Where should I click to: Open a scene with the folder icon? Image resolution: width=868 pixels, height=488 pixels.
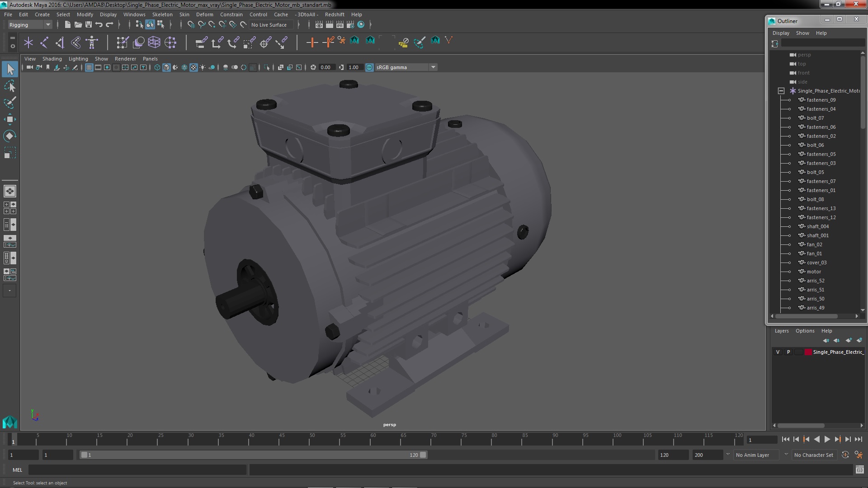pyautogui.click(x=78, y=24)
